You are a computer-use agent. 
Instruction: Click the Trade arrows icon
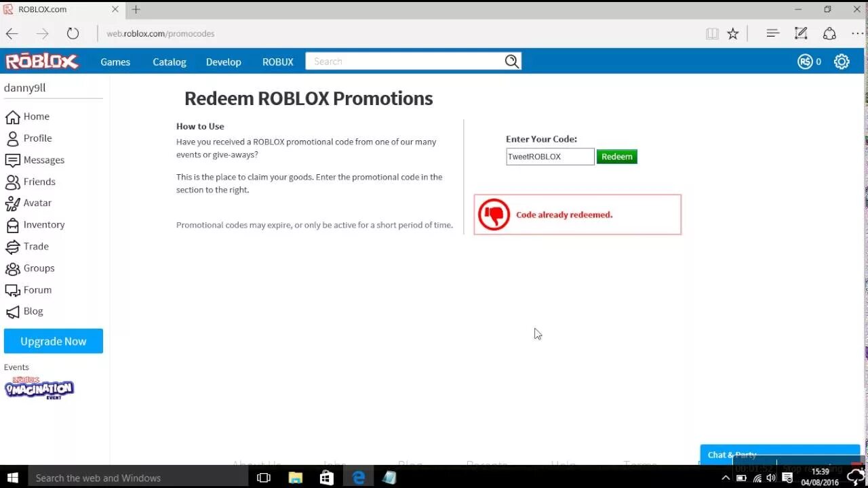[x=12, y=246]
